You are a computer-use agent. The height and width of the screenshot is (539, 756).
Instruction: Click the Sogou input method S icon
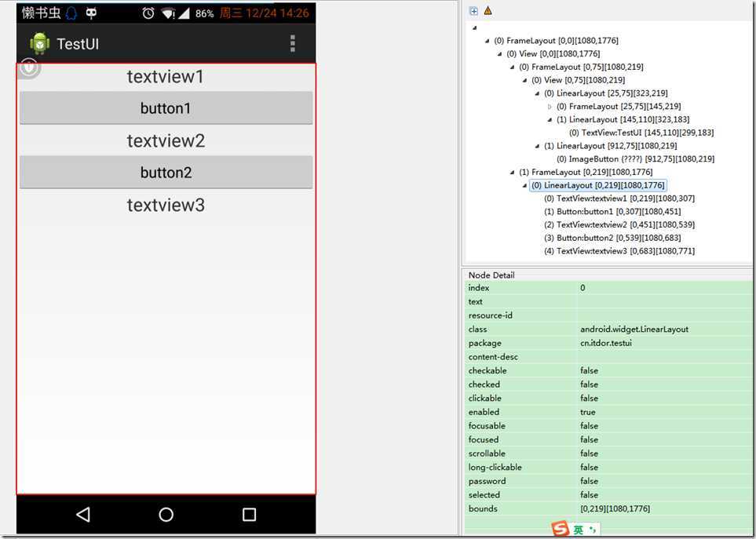pyautogui.click(x=560, y=530)
